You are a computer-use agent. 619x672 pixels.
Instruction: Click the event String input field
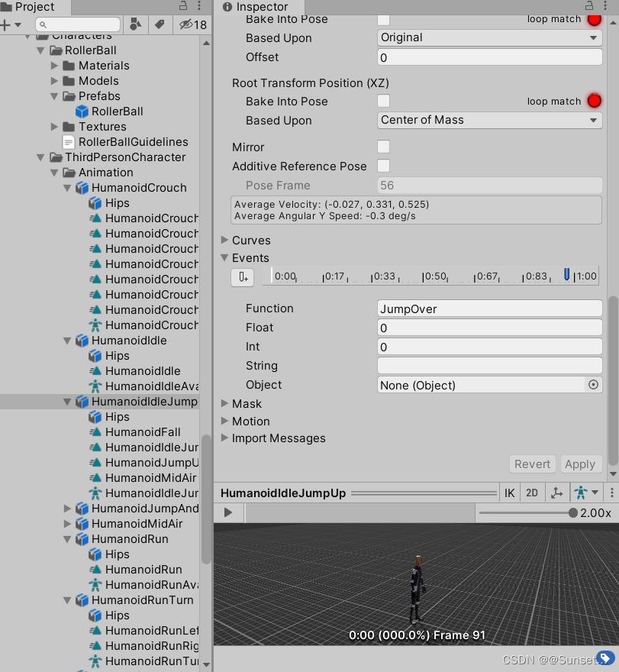pyautogui.click(x=490, y=366)
